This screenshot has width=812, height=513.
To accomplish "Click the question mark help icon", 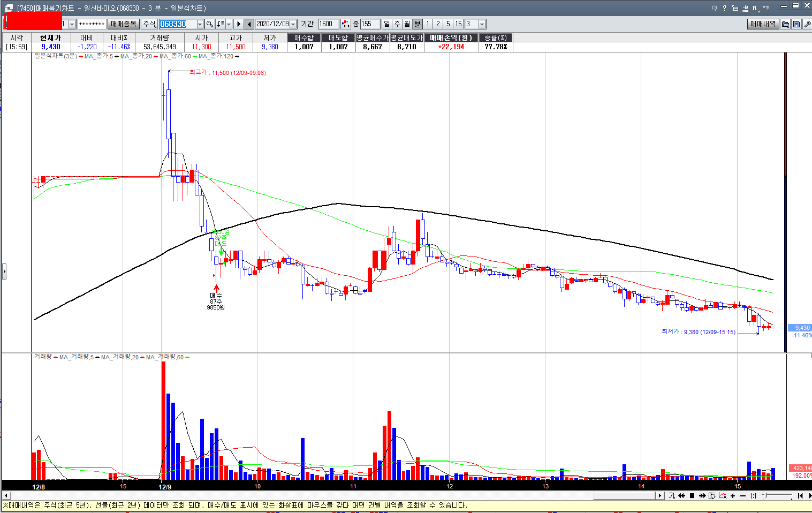I will click(x=725, y=8).
